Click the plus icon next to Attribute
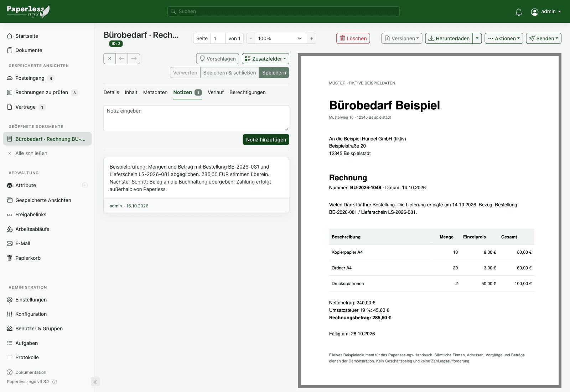The height and width of the screenshot is (392, 570). (85, 185)
